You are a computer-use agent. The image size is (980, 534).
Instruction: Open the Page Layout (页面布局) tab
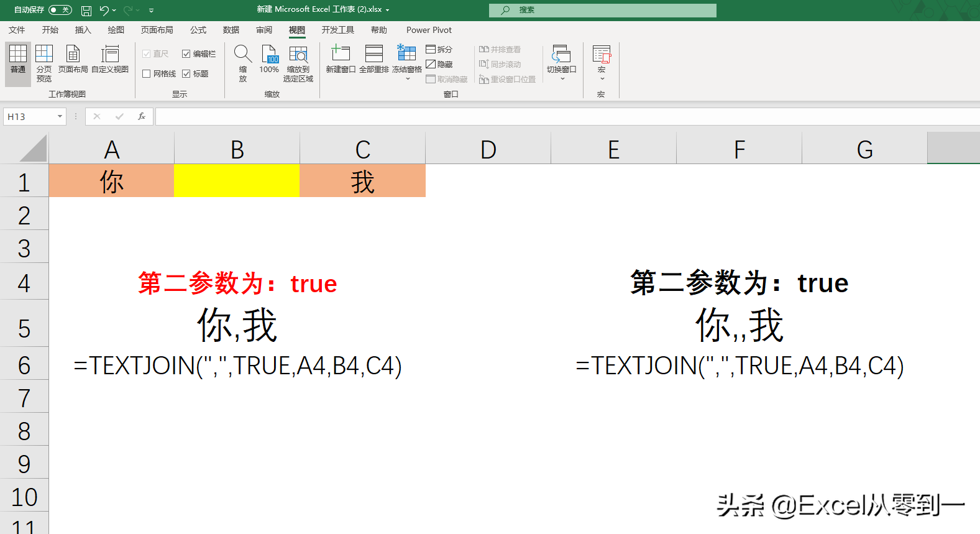(157, 30)
